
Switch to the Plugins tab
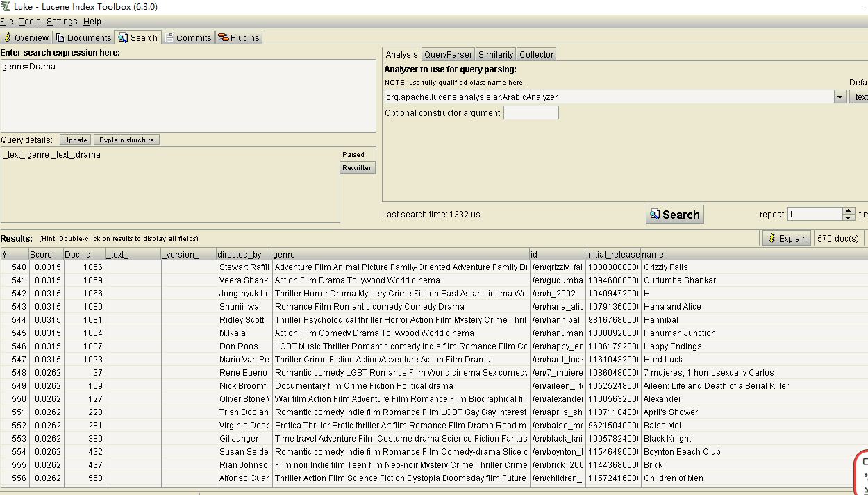239,37
